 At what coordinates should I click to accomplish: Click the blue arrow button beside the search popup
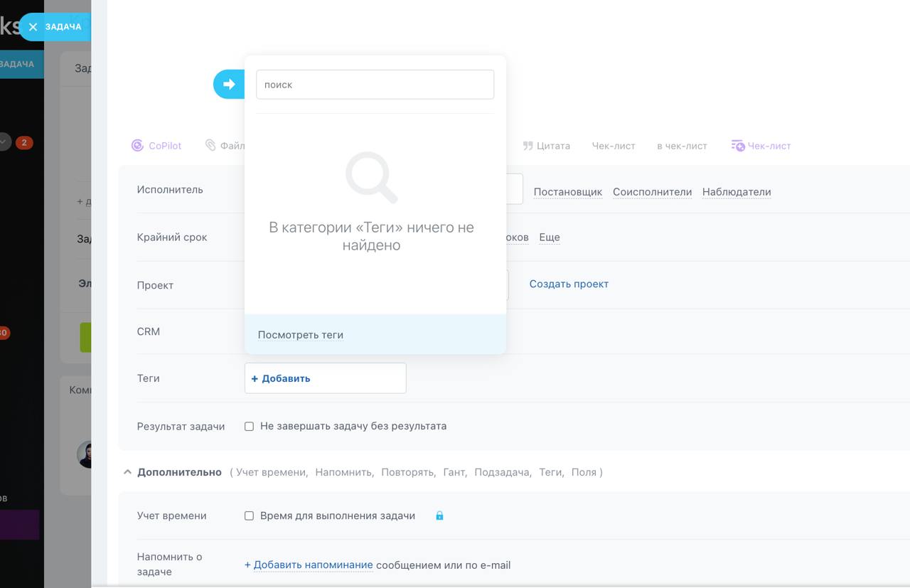229,85
